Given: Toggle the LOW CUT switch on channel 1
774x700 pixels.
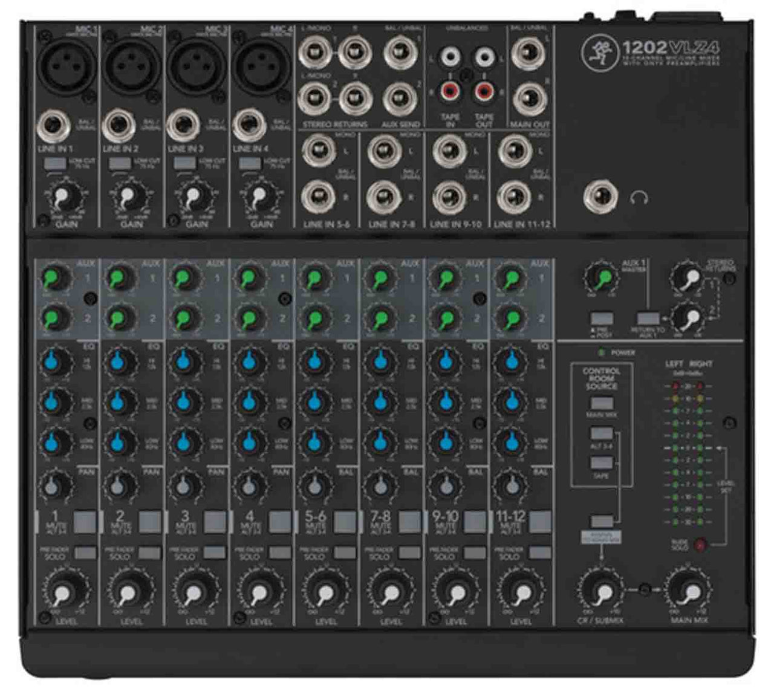Looking at the screenshot, I should (54, 164).
